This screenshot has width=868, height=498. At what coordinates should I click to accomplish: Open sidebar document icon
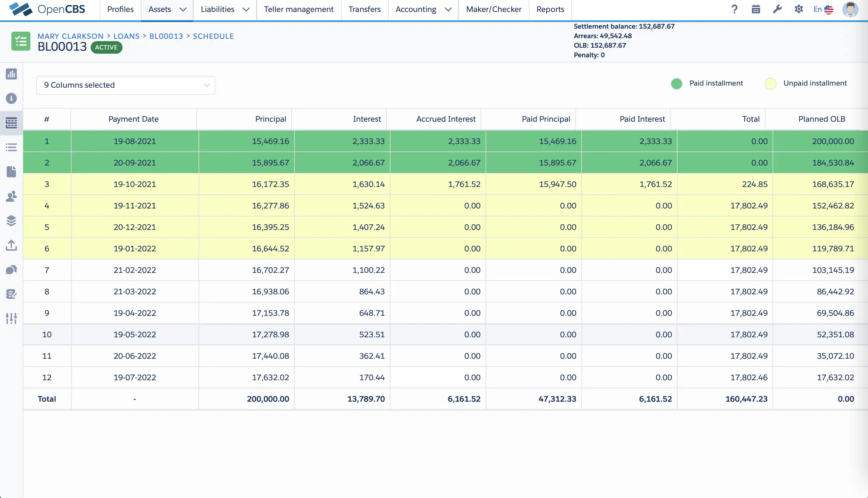click(11, 172)
